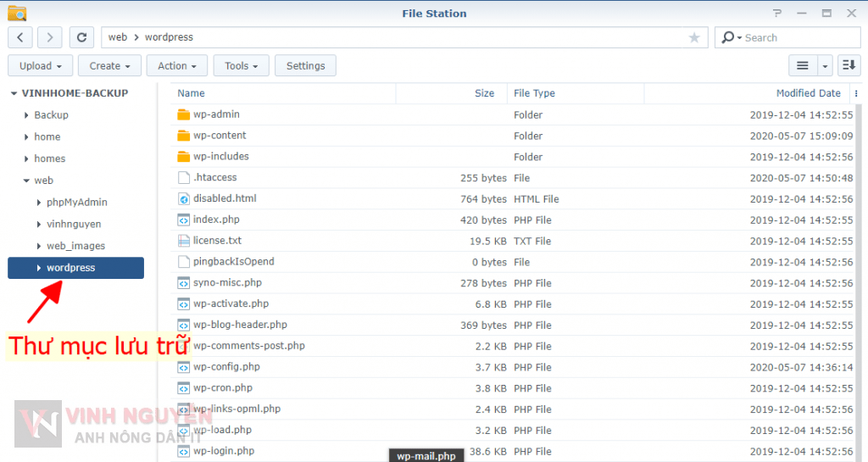Screen dimensions: 868x462
Task: Open view mode options dropdown arrow
Action: tap(826, 66)
